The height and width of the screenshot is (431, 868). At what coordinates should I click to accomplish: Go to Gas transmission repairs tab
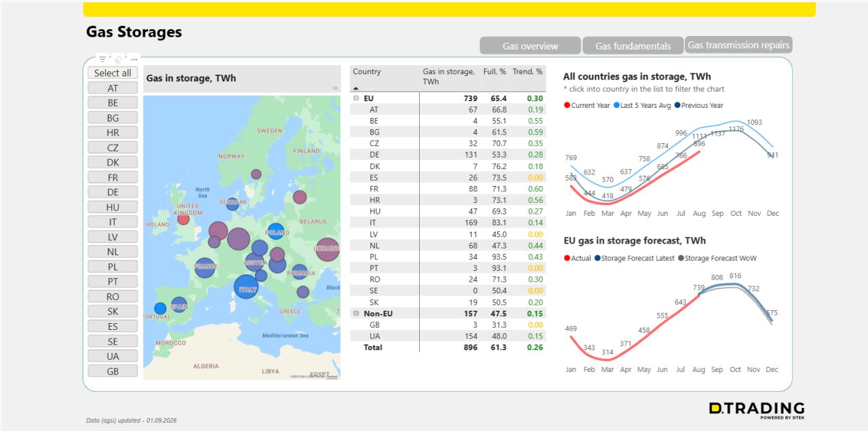[738, 45]
